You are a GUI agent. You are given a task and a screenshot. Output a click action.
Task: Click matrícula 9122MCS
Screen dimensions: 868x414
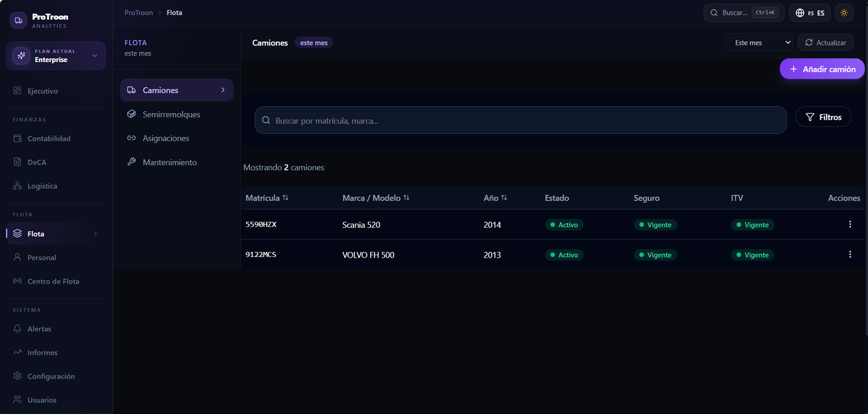[x=261, y=254]
